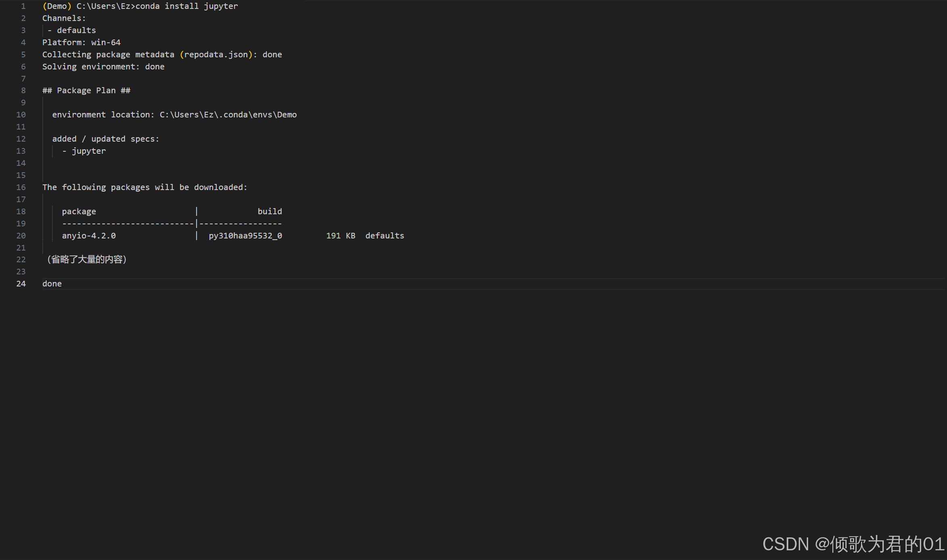Image resolution: width=947 pixels, height=560 pixels.
Task: Click line number 1 in gutter
Action: click(x=23, y=6)
